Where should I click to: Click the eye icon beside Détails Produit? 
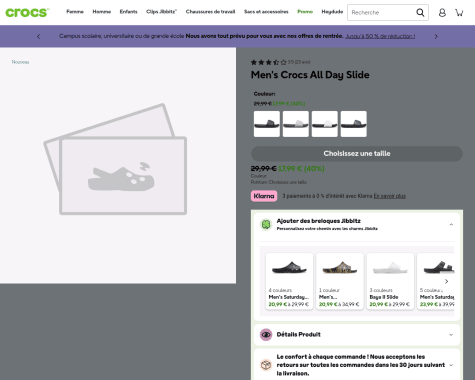click(266, 335)
